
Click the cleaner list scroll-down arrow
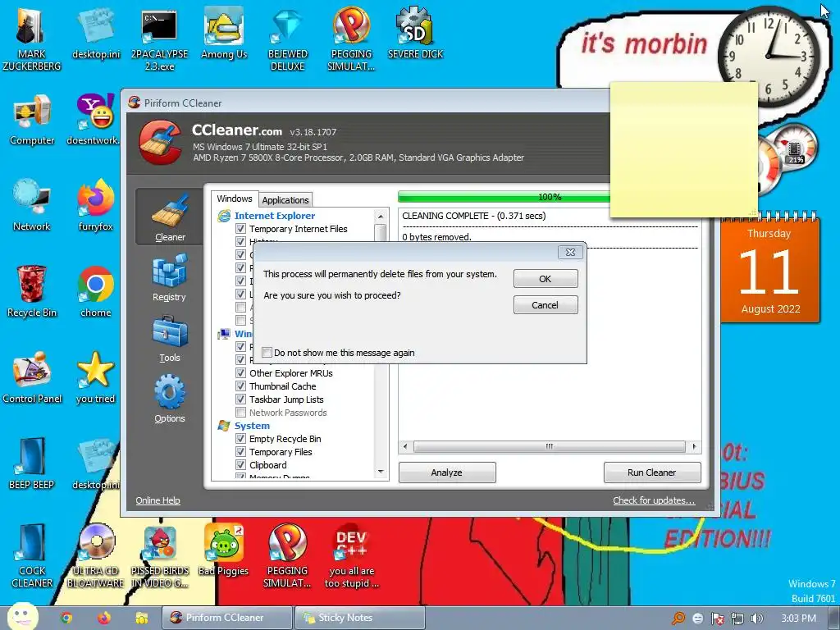381,472
